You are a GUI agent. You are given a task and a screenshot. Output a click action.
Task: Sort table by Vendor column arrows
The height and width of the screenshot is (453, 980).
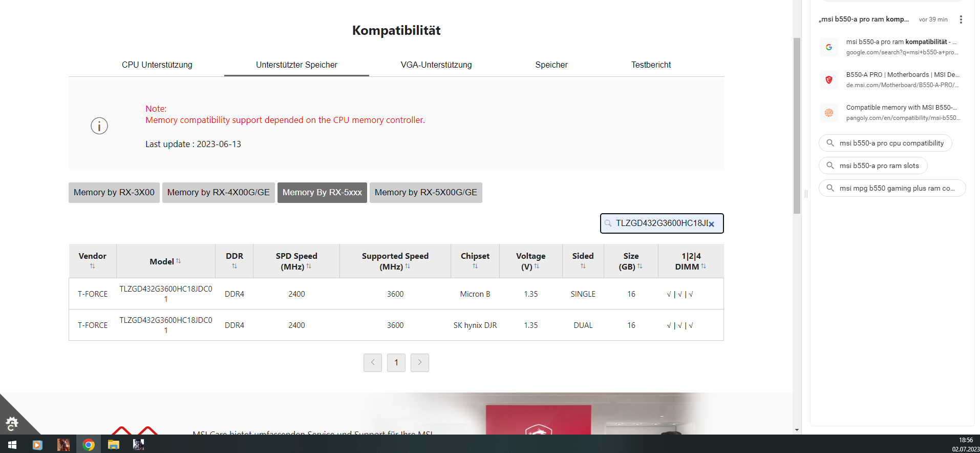[93, 266]
